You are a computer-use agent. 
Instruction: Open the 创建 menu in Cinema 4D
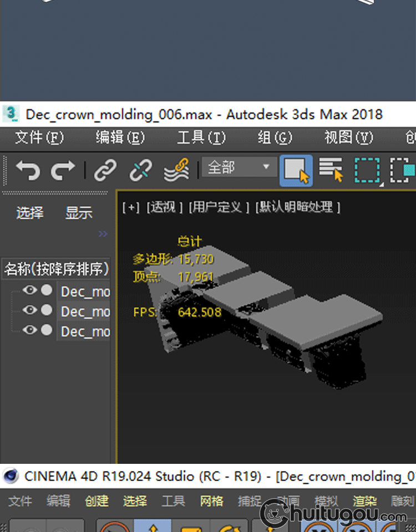pos(97,501)
